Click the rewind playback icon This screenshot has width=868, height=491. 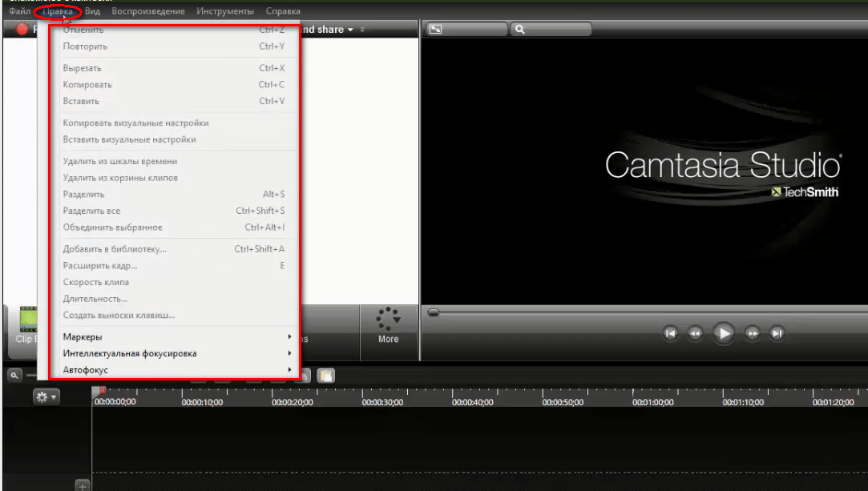coord(696,333)
